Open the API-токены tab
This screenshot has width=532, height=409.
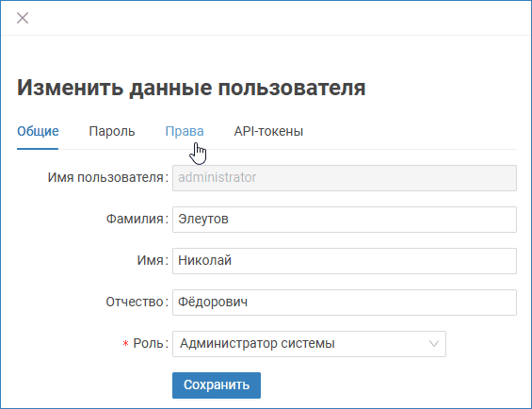point(268,131)
